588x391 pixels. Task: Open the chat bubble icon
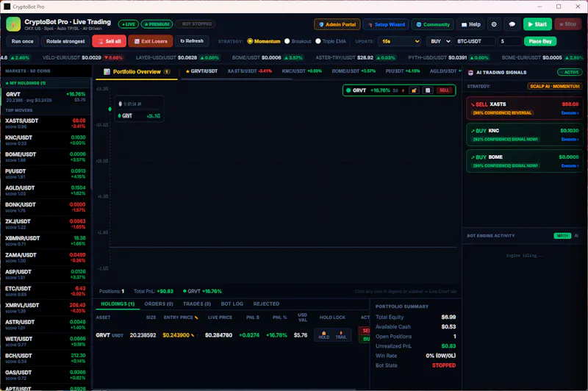click(x=512, y=24)
